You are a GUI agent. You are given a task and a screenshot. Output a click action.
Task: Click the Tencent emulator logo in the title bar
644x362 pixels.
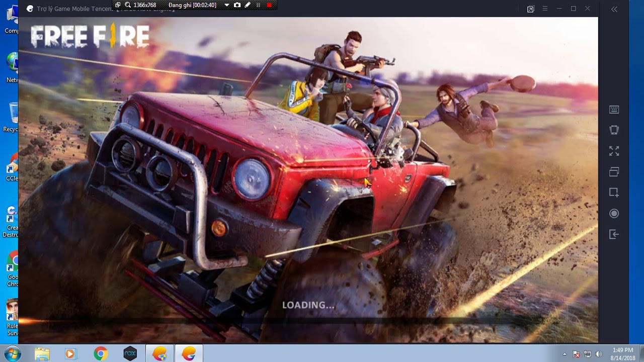[30, 9]
